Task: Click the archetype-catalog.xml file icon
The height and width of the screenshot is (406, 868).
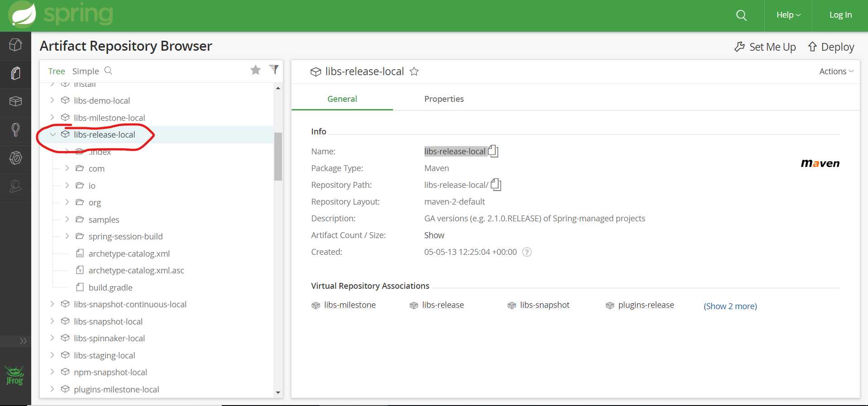Action: 80,253
